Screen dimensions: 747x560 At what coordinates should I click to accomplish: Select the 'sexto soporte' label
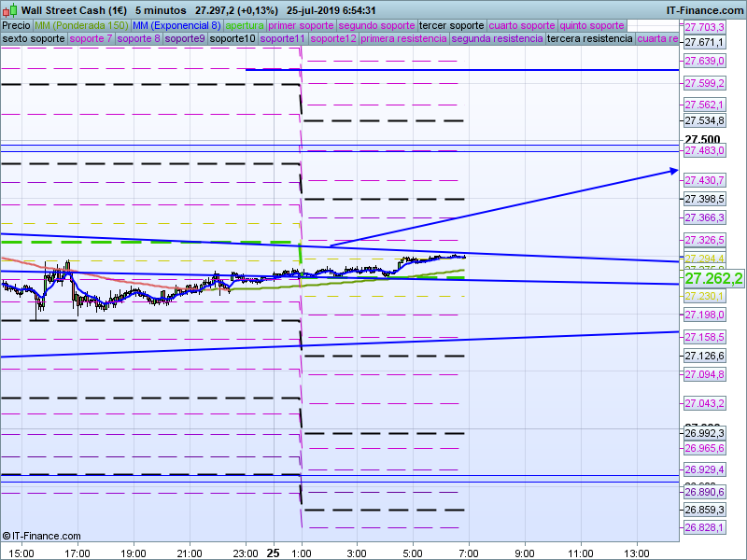coord(34,39)
